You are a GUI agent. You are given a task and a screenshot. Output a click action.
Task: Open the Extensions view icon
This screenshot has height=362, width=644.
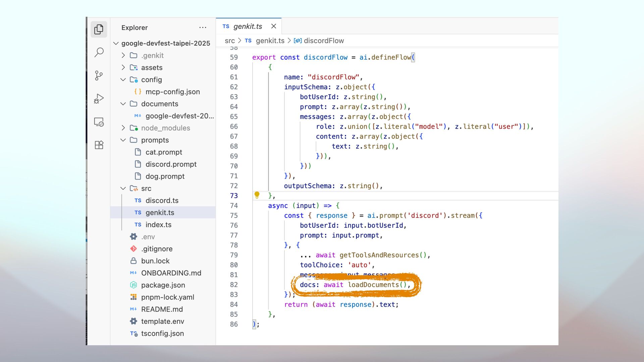pyautogui.click(x=99, y=145)
